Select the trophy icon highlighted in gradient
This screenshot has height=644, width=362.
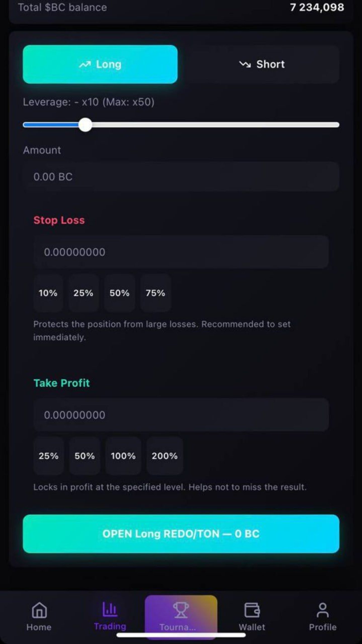(x=181, y=610)
